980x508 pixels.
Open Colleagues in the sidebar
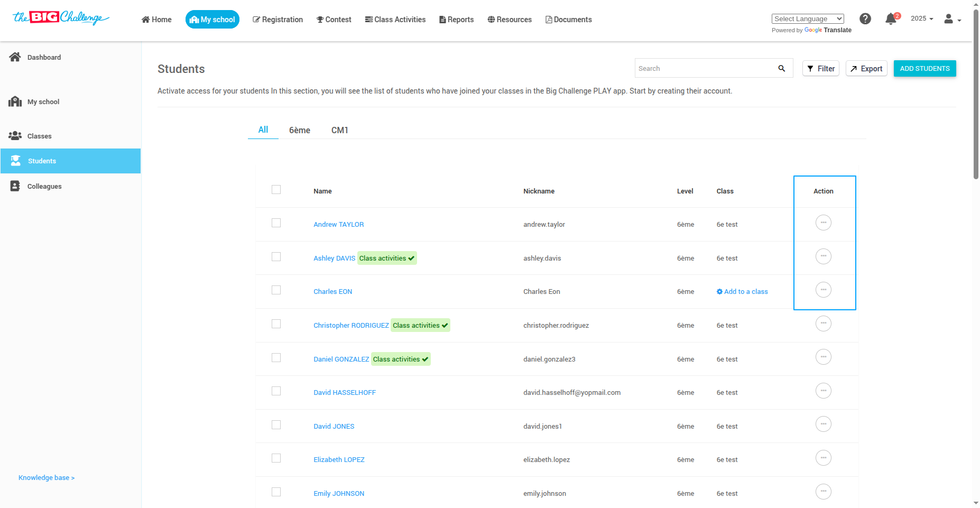point(44,186)
